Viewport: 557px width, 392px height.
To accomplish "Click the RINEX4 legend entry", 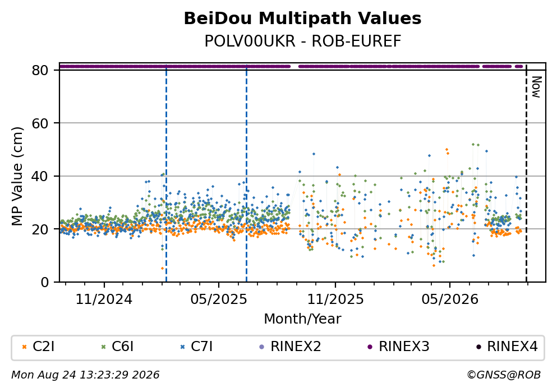I will click(x=507, y=347).
